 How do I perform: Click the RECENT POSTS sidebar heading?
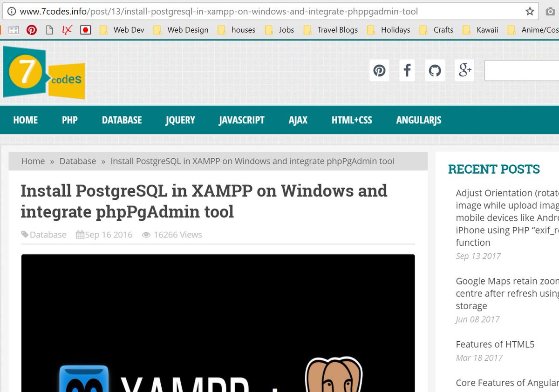[x=494, y=169]
